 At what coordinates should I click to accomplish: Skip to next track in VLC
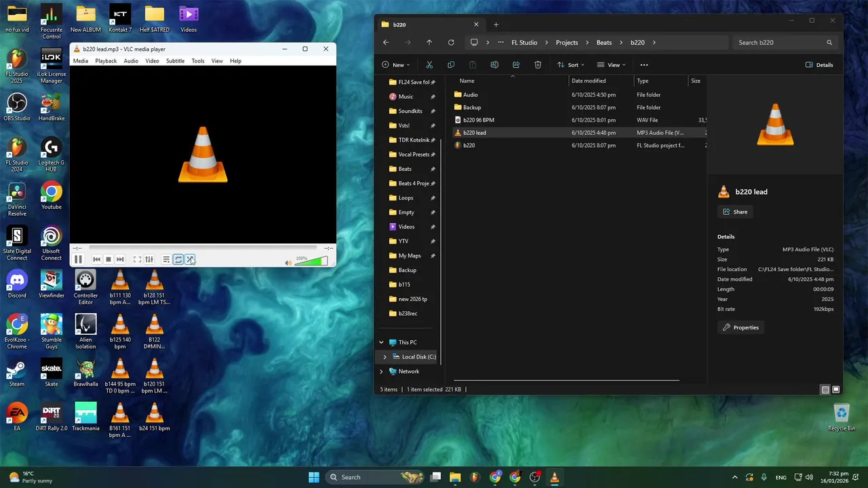coord(120,260)
